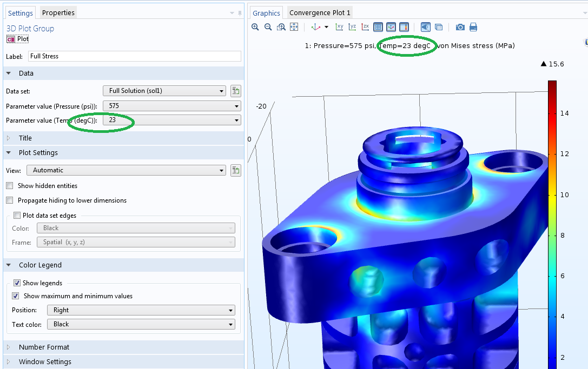Select the Zoom Extents icon

click(x=294, y=27)
